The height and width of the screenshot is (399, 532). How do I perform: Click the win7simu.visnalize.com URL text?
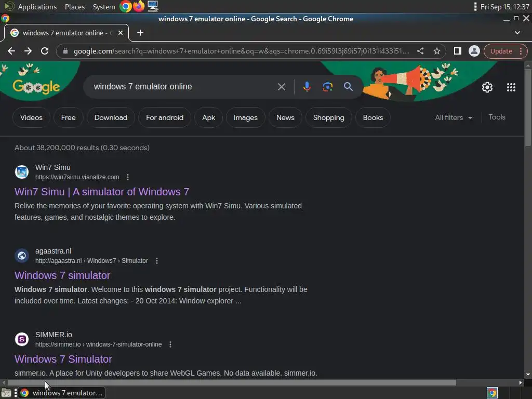pyautogui.click(x=77, y=177)
